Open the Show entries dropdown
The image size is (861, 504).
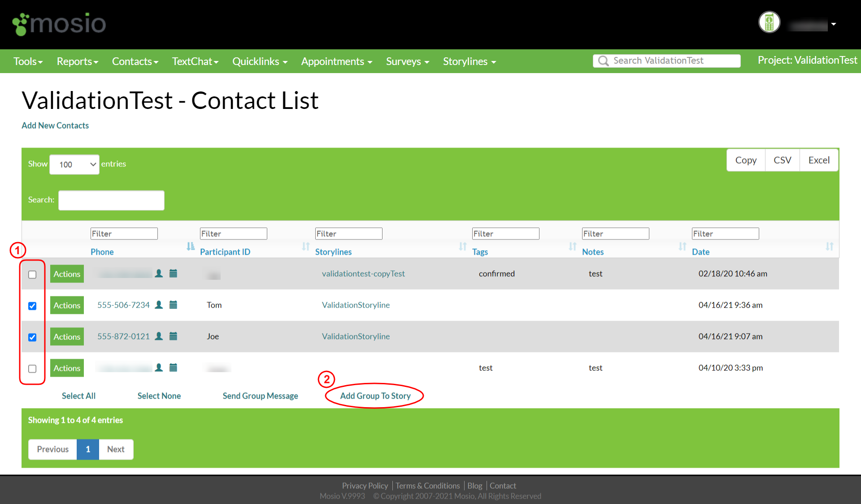pos(74,165)
